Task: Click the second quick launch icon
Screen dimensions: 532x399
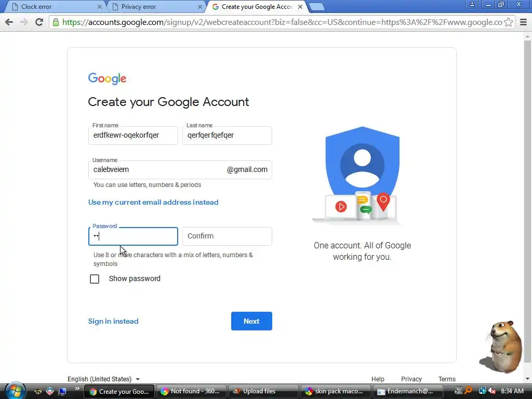Action: 50,391
